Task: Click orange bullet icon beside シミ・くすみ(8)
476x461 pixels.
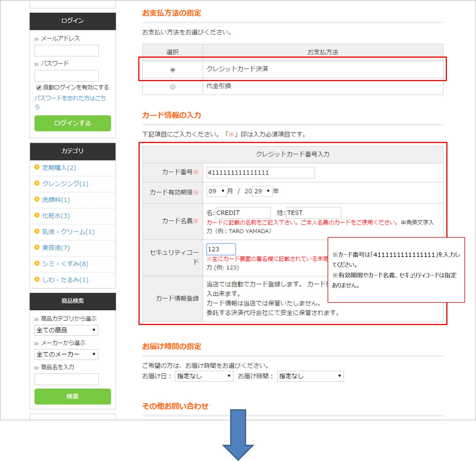Action: [37, 263]
